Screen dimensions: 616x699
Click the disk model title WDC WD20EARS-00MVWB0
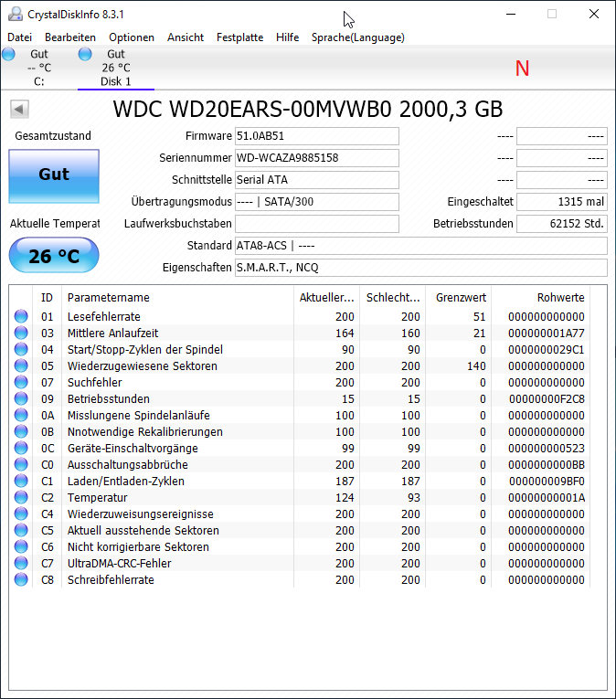(x=308, y=110)
